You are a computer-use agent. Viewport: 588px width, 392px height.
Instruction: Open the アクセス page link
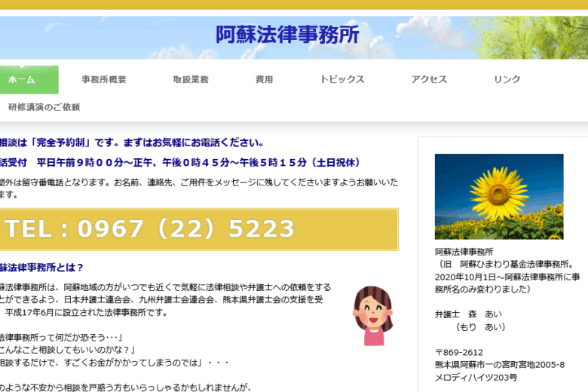[429, 79]
